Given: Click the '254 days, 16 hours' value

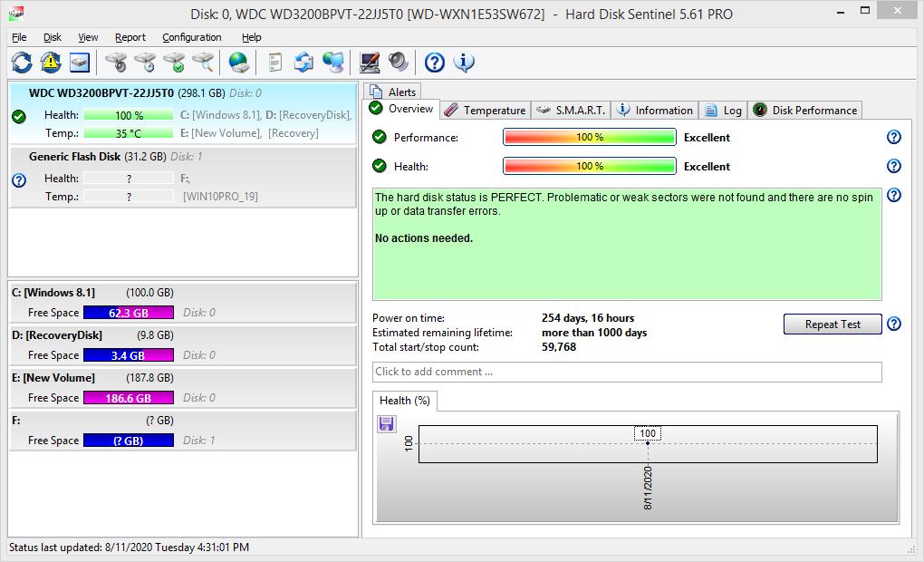Looking at the screenshot, I should pyautogui.click(x=588, y=318).
